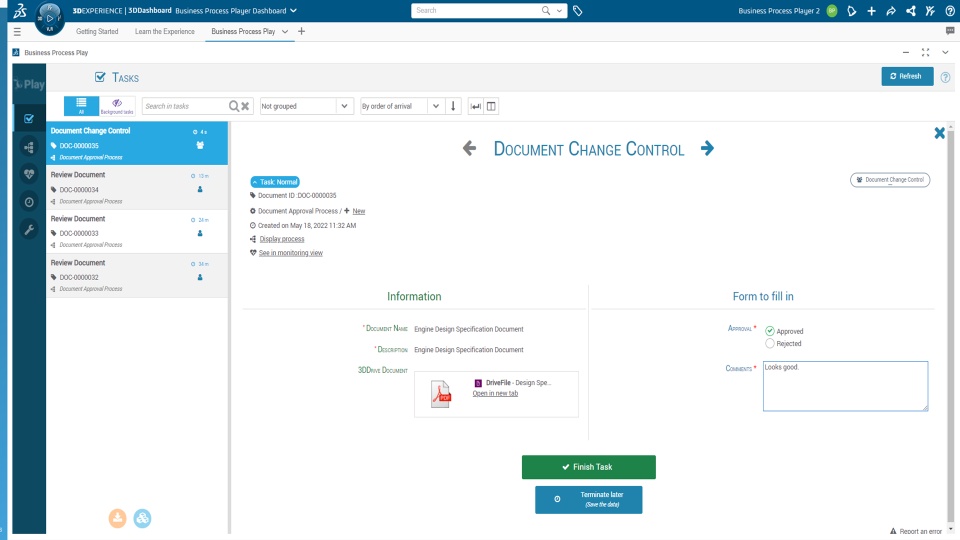Screen dimensions: 960x540
Task: Open the hamburger menu icon
Action: (17, 31)
